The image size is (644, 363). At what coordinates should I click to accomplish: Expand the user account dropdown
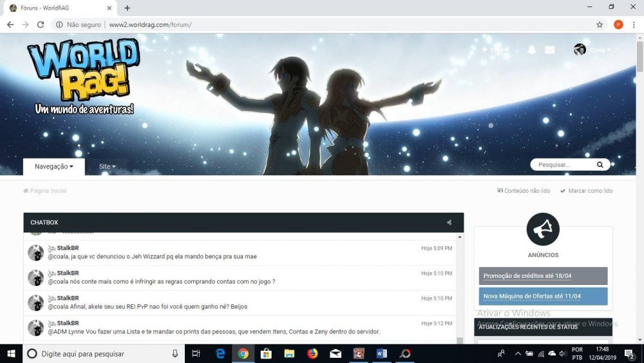600,50
